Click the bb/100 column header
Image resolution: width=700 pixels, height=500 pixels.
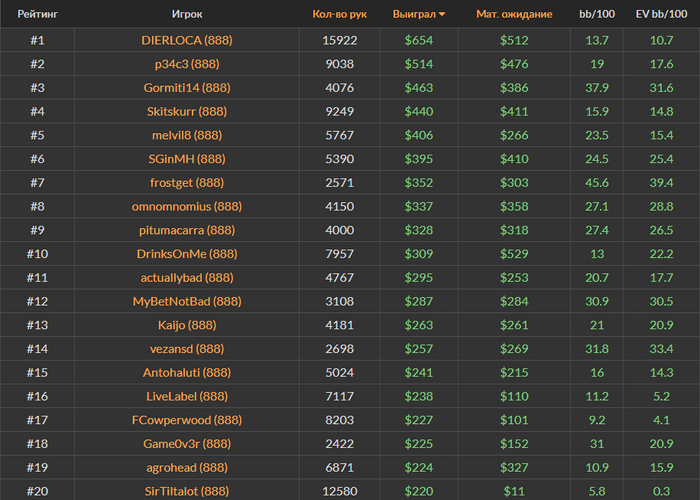point(597,14)
